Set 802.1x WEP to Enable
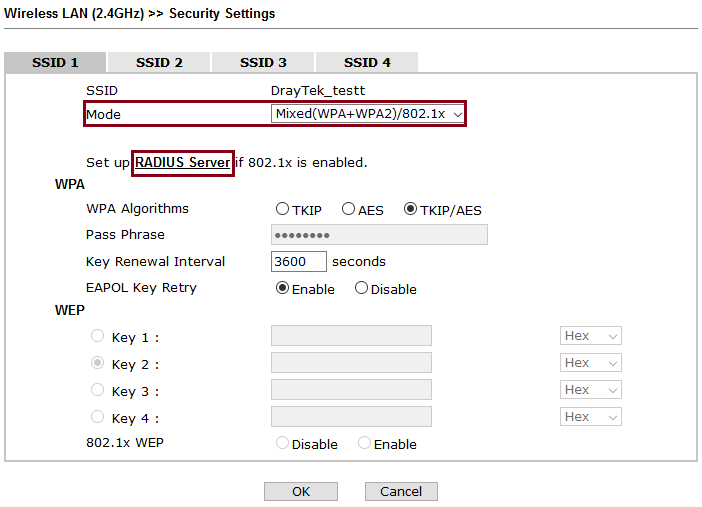 point(365,443)
